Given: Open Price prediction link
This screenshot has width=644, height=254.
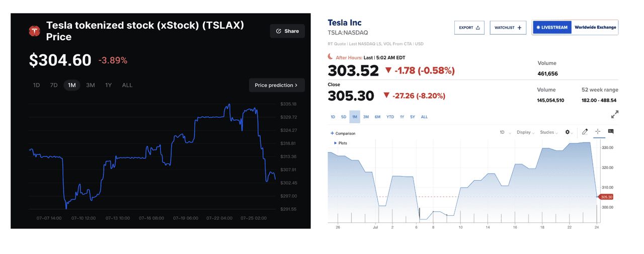Looking at the screenshot, I should pos(276,85).
